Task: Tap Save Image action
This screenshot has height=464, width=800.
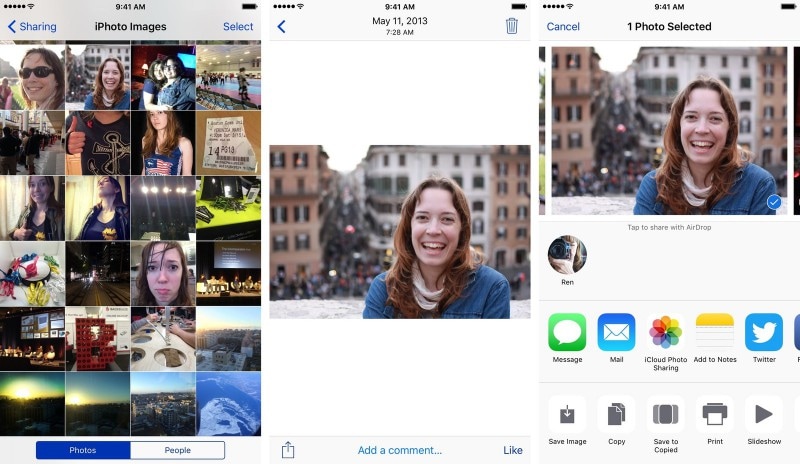Action: [567, 414]
